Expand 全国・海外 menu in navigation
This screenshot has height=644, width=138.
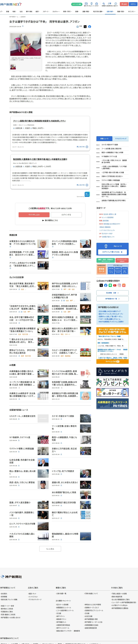[x=110, y=11]
